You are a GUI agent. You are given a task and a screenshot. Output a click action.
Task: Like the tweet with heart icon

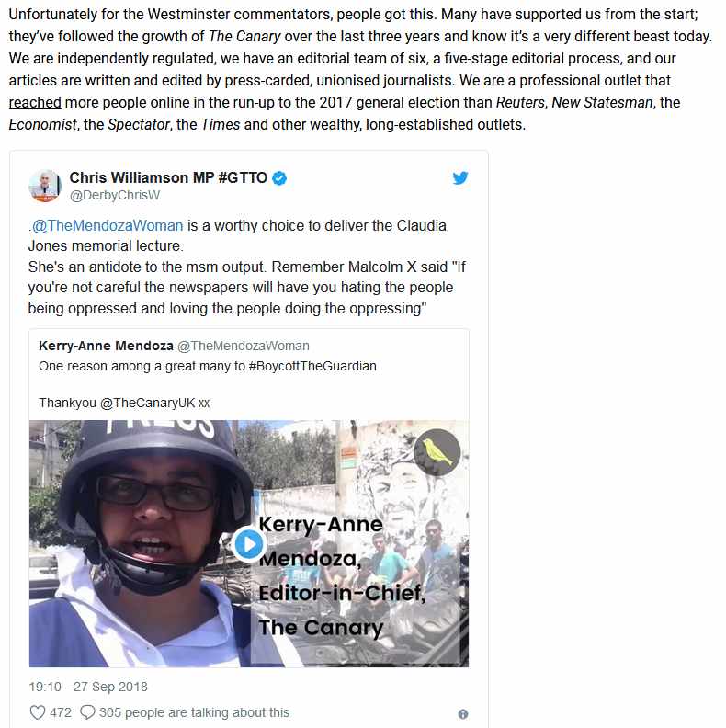pos(38,712)
